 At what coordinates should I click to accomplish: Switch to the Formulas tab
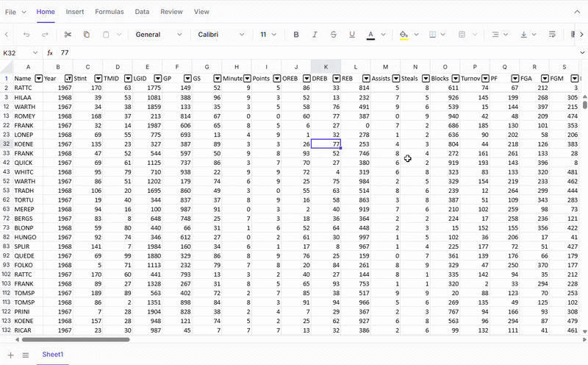point(109,12)
